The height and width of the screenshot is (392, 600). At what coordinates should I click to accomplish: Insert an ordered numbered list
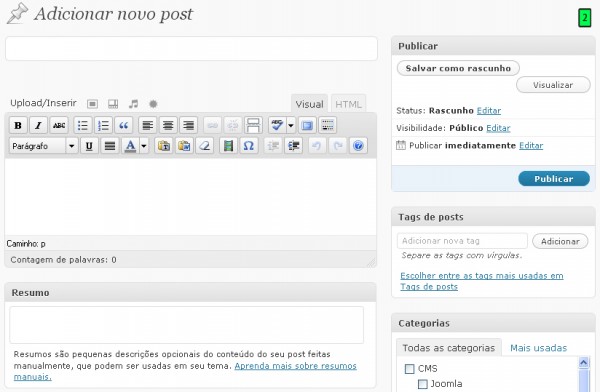103,125
